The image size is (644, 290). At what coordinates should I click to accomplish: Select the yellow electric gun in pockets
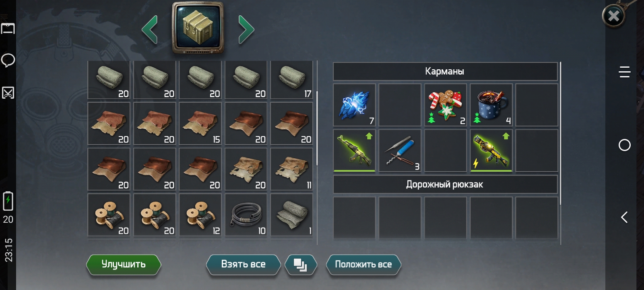click(491, 151)
